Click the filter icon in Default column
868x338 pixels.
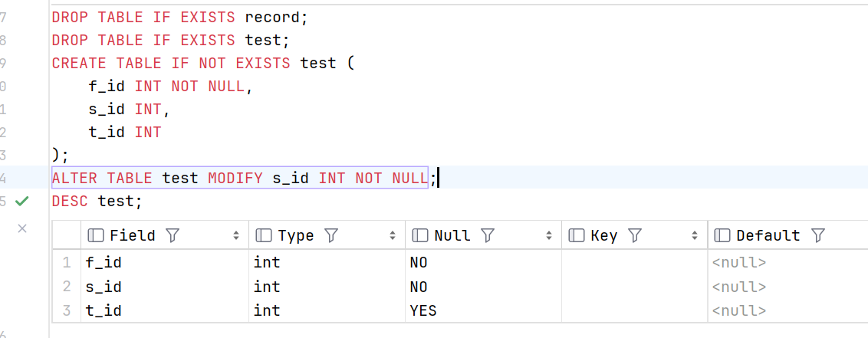pos(817,235)
